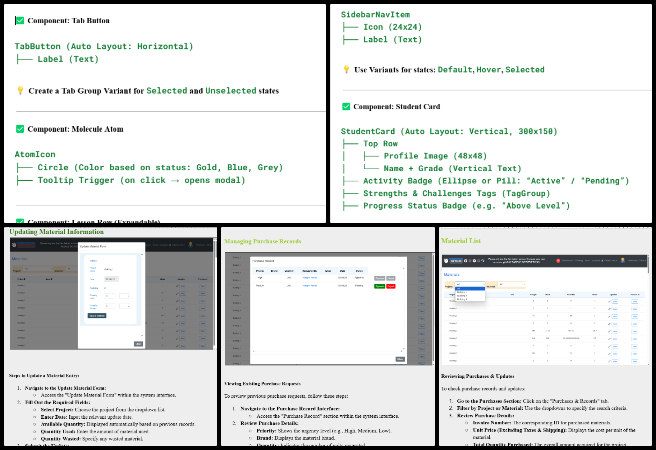Screen dimensions: 656x450
Task: Click the Date input in Update Material Form
Action: click(111, 279)
